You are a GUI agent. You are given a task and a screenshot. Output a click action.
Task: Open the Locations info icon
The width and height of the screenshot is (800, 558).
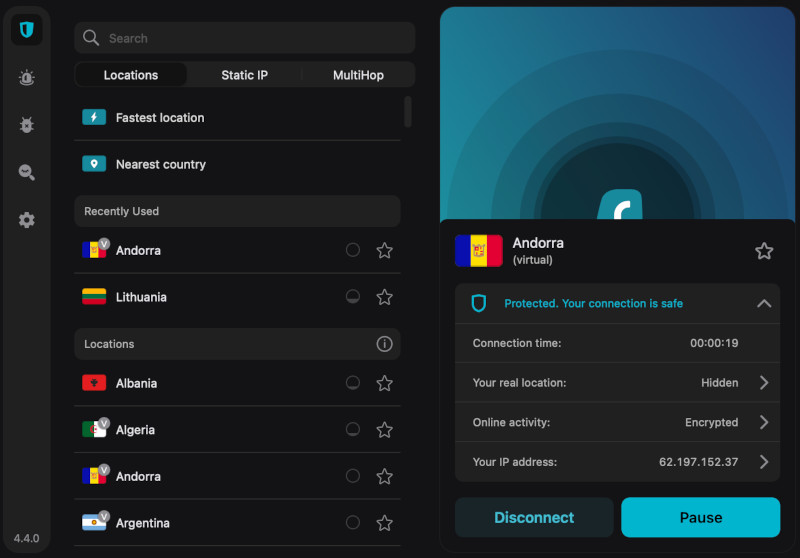(x=384, y=344)
